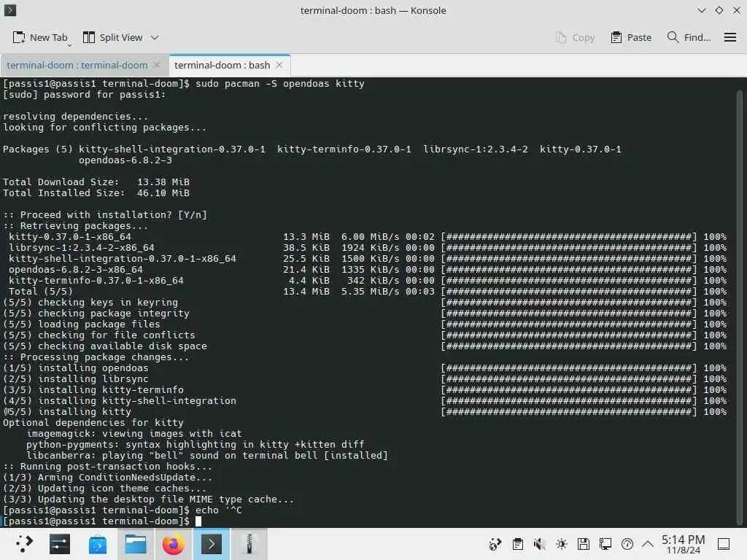Click the "Proceed with installation? [Y/n]" line
Image resolution: width=747 pixels, height=560 pixels.
(105, 215)
